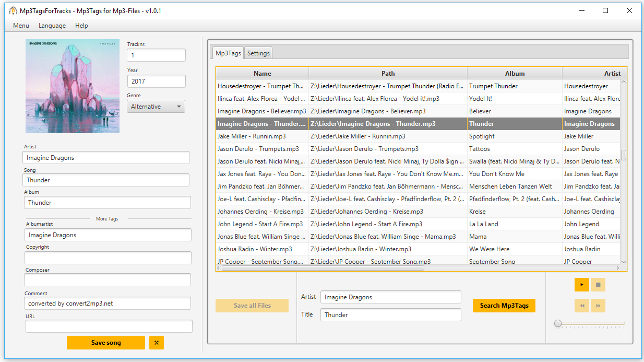Sort table by the Artist column header
Screen dimensions: 644x362
tap(594, 74)
